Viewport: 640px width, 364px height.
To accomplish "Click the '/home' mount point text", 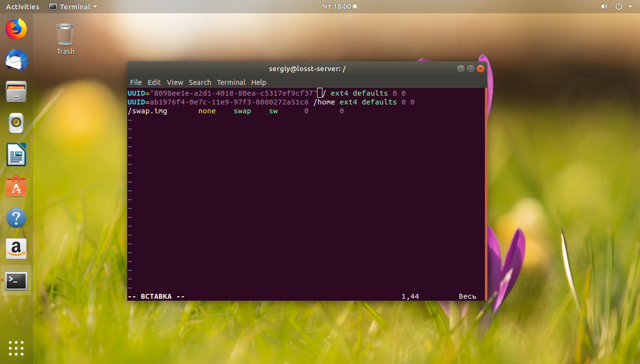I will pyautogui.click(x=324, y=102).
